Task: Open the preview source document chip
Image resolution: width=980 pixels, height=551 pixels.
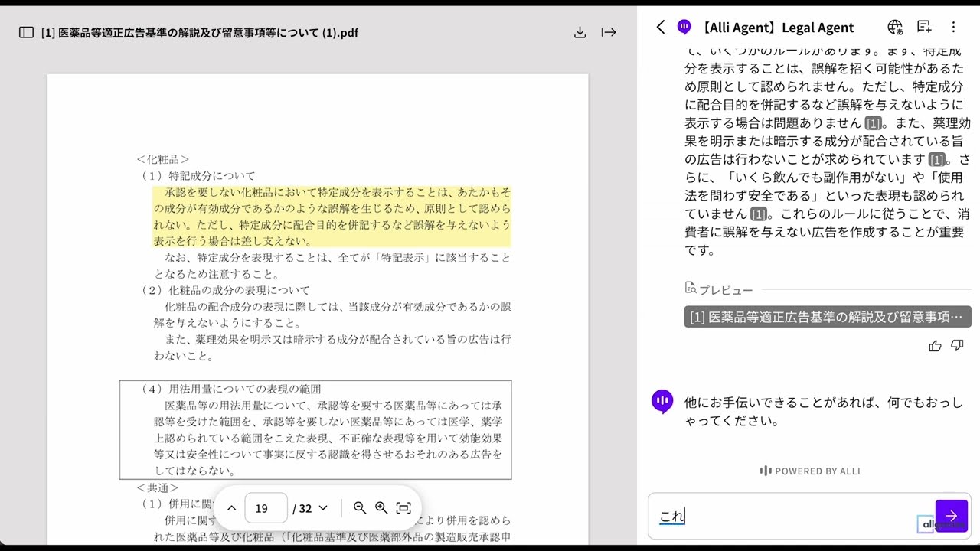Action: tap(828, 317)
